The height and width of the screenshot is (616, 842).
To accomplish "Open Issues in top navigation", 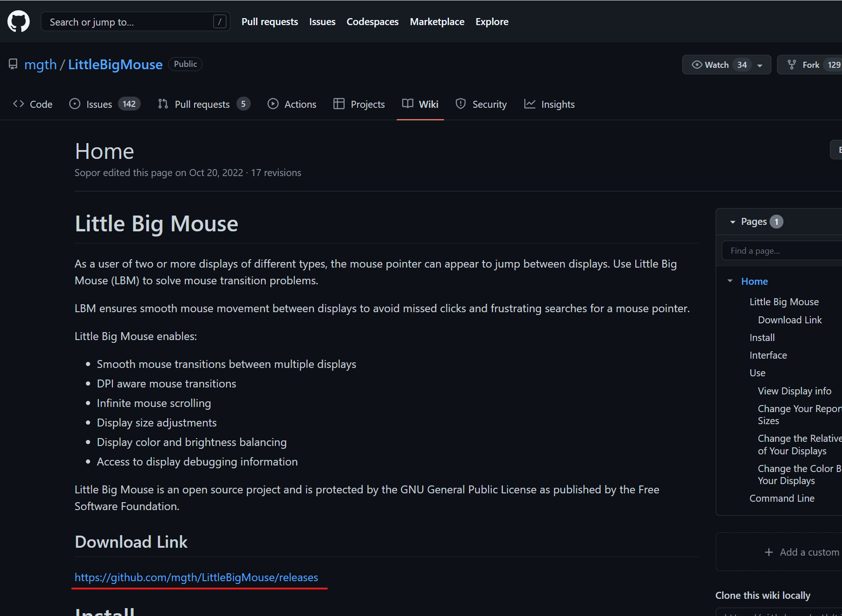I will (322, 22).
